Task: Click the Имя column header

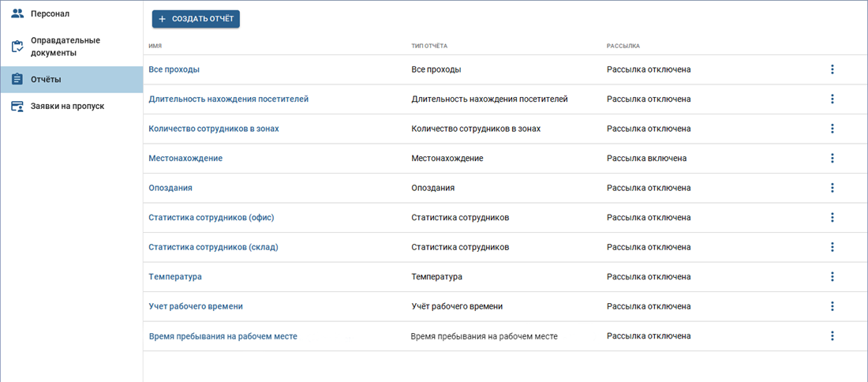Action: [155, 46]
